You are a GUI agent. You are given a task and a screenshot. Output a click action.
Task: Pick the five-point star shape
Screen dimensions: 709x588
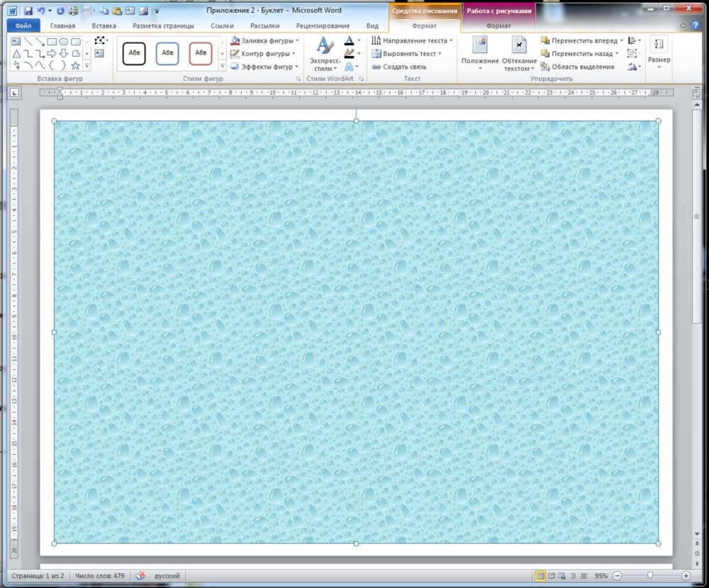tap(75, 65)
